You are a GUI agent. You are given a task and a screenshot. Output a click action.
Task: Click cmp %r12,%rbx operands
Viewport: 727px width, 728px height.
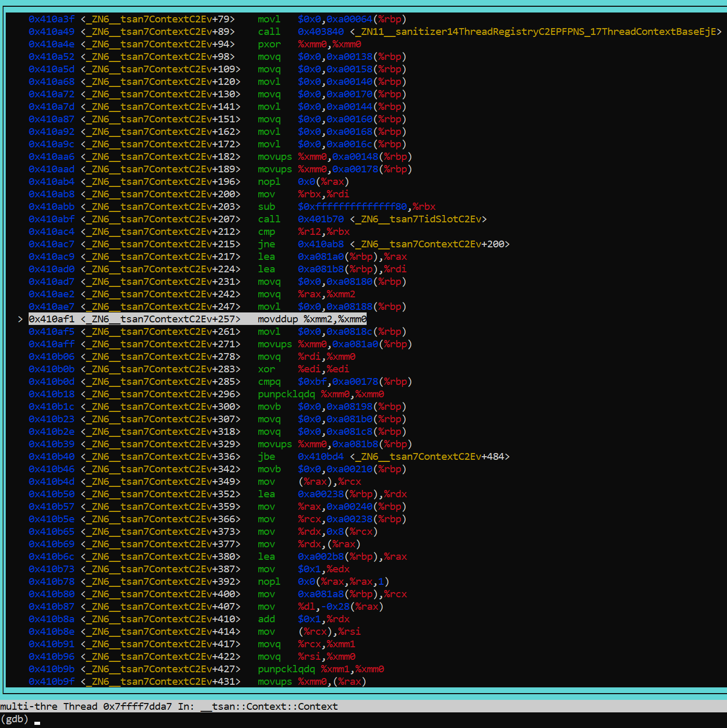click(x=323, y=232)
